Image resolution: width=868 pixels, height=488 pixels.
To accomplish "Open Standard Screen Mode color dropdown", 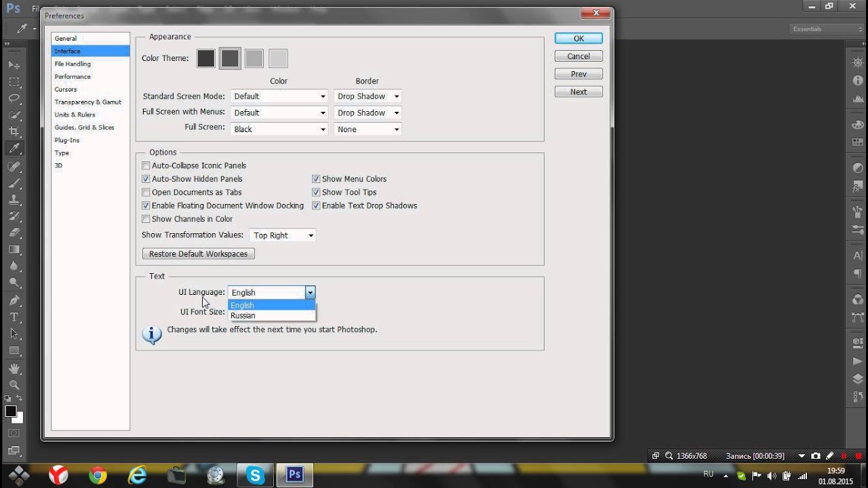I will [279, 96].
